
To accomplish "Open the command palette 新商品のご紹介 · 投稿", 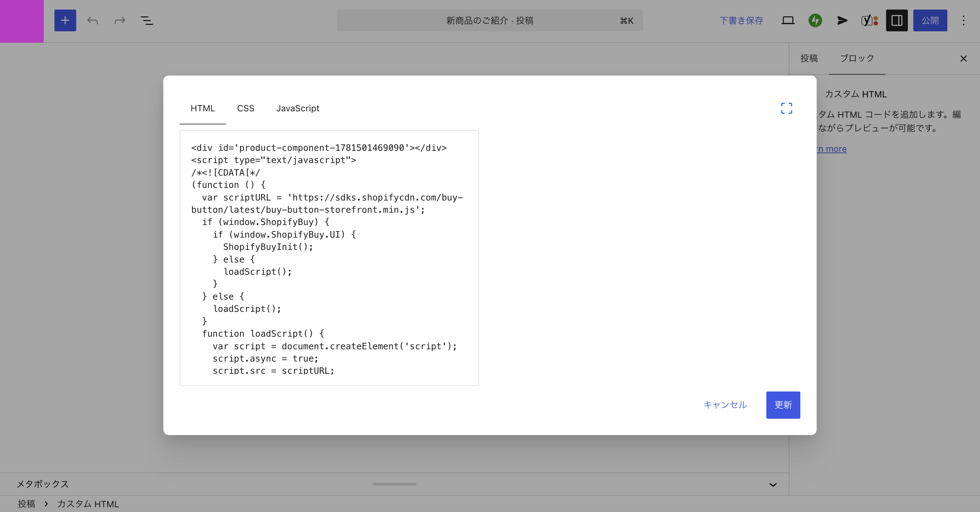I will click(490, 20).
